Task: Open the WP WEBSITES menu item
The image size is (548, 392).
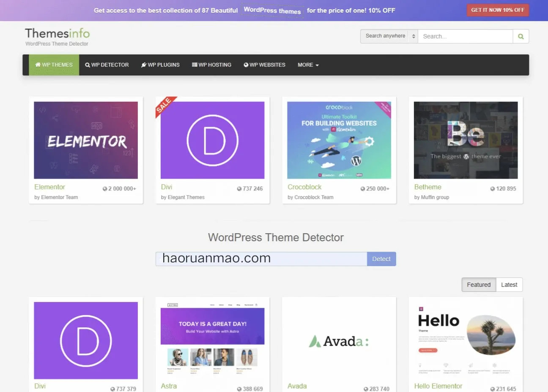Action: tap(264, 65)
